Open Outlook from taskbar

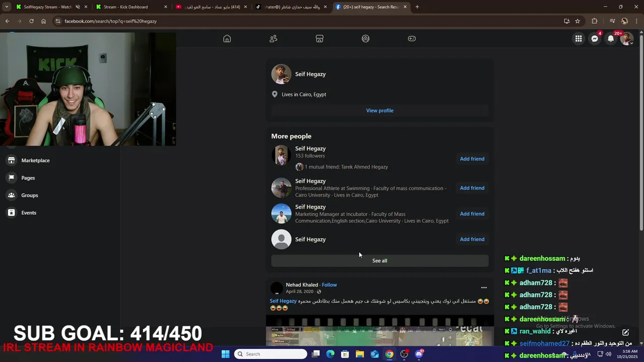tap(374, 354)
